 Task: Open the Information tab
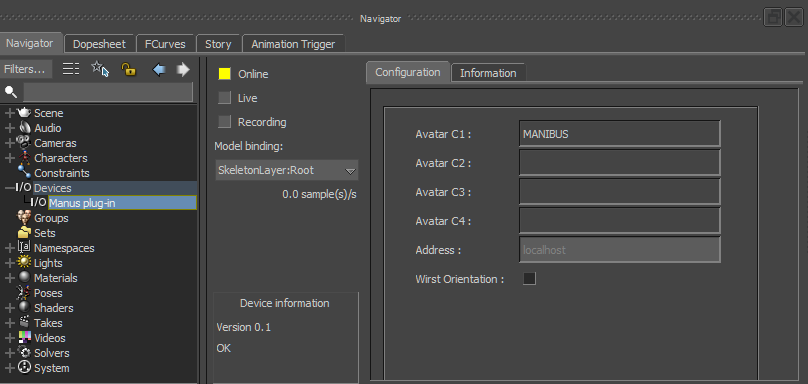pyautogui.click(x=488, y=73)
